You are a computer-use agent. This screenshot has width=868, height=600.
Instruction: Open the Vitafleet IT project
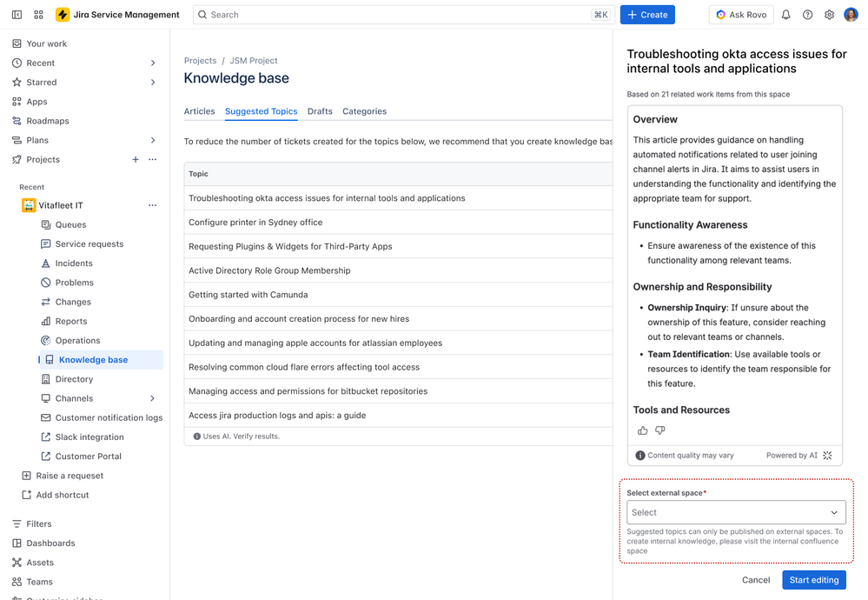[60, 205]
